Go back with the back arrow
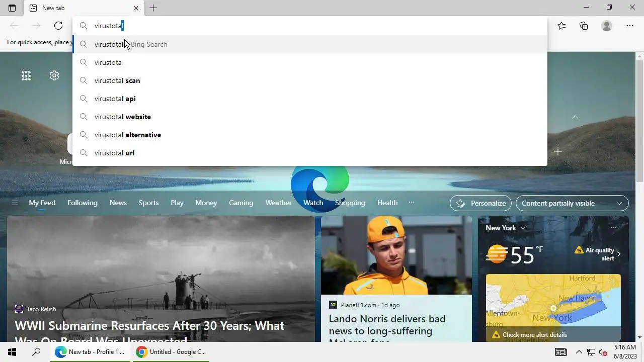The width and height of the screenshot is (644, 362). tap(14, 26)
